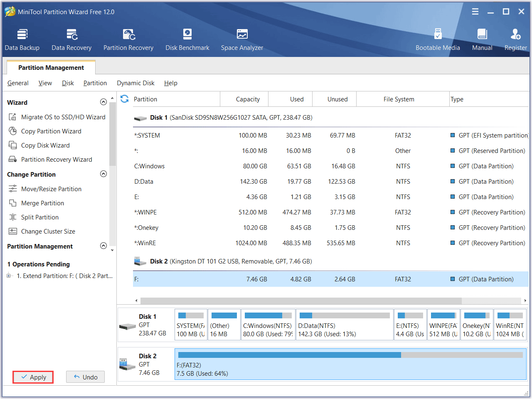Select the C:Windows(NTFS) block in the disk map
Viewport: 532px width, 399px height.
(268, 325)
